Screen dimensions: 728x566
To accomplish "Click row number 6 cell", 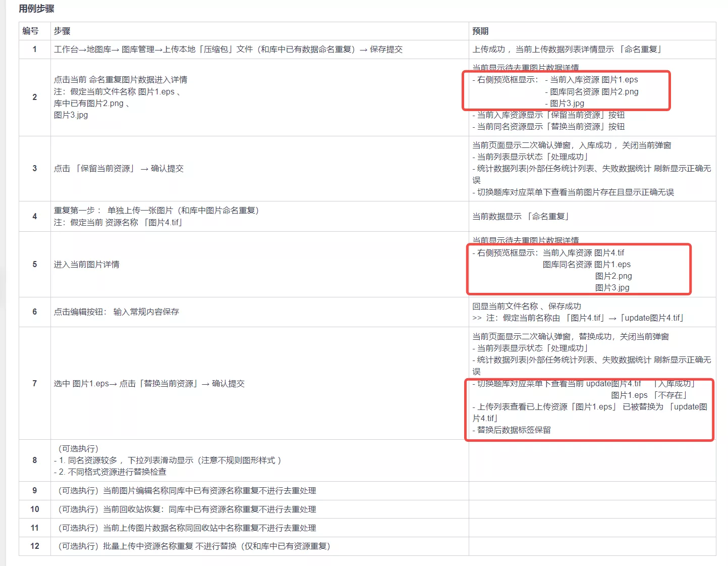I will pyautogui.click(x=34, y=312).
